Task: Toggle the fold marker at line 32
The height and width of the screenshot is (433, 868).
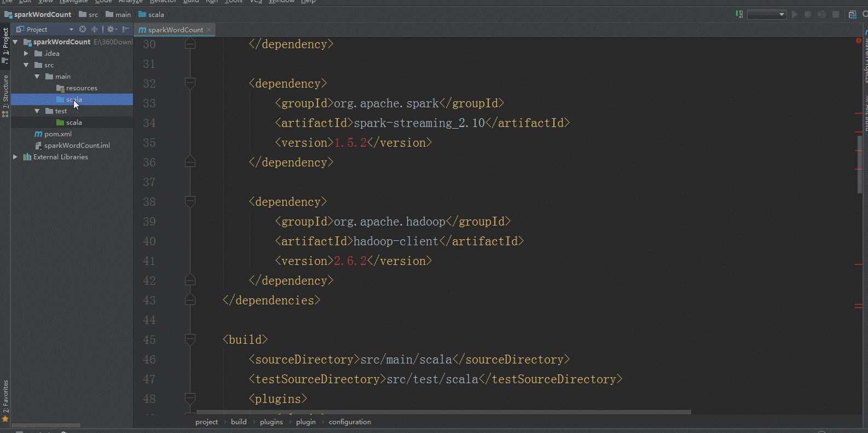Action: (190, 83)
